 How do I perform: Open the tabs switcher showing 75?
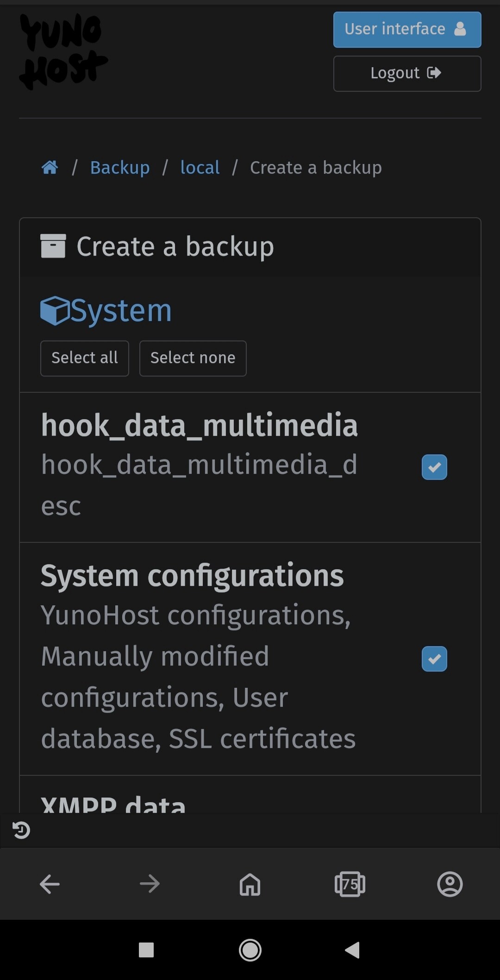[x=350, y=884]
